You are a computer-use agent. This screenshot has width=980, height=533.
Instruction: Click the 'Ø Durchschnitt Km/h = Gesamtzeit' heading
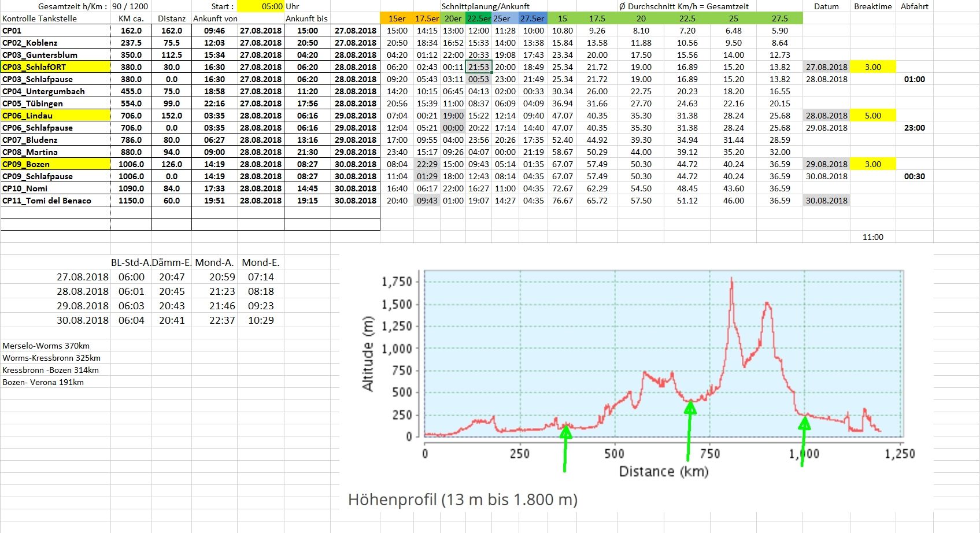[x=683, y=6]
